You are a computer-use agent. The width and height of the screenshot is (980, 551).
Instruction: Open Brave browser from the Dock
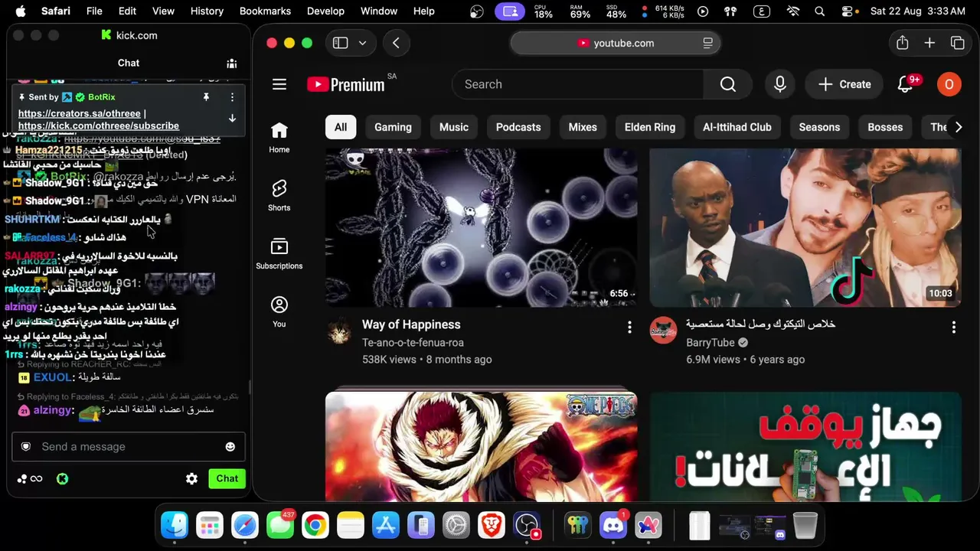click(492, 526)
